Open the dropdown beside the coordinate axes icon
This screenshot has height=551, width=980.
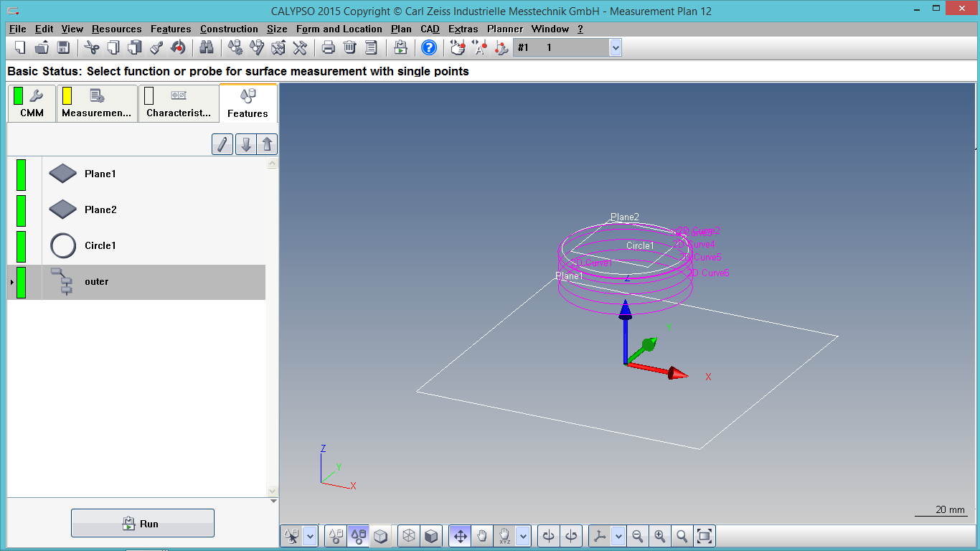pos(618,536)
